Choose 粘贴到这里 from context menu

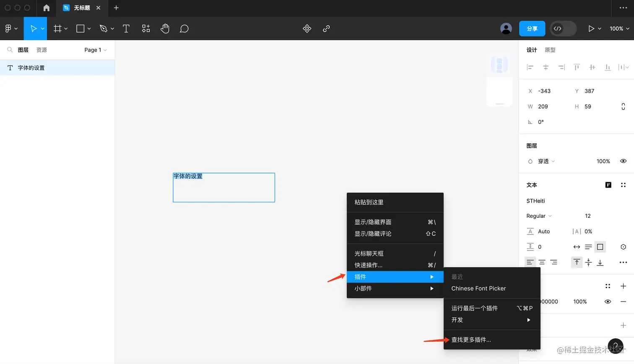[x=395, y=202]
